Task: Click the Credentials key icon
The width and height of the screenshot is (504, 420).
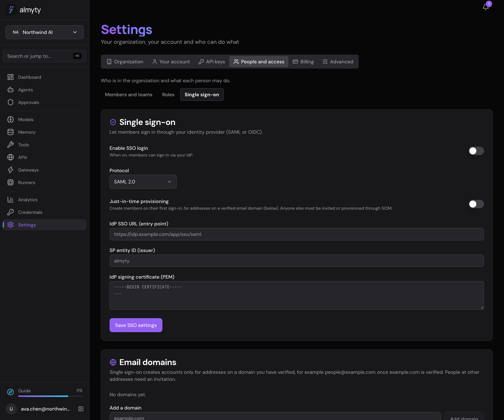Action: 10,212
